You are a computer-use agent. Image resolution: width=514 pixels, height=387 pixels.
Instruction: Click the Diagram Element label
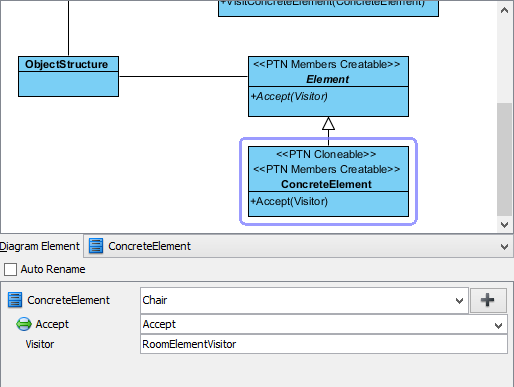(40, 246)
